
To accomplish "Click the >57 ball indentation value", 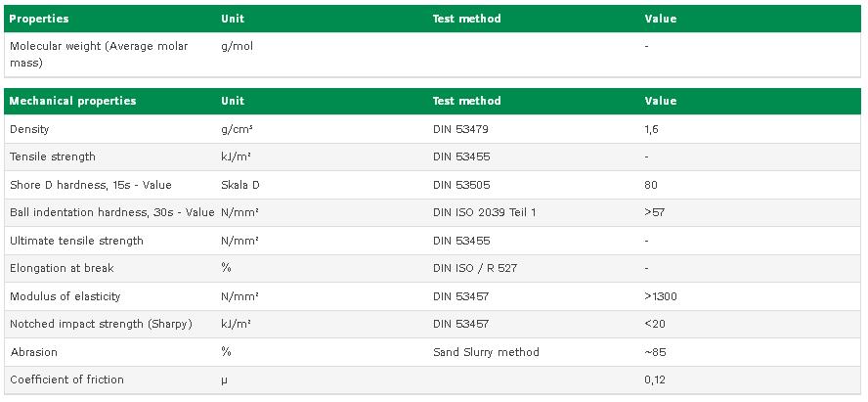I will pyautogui.click(x=654, y=212).
